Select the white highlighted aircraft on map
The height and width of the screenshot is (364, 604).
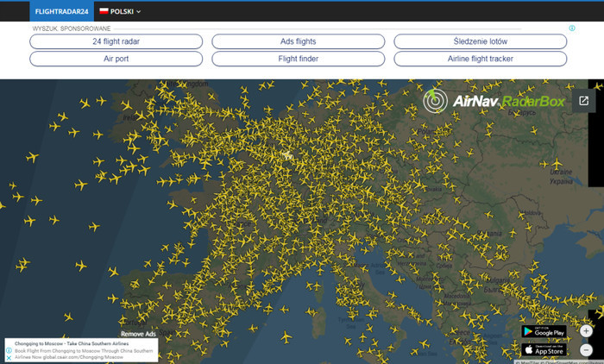click(x=286, y=155)
